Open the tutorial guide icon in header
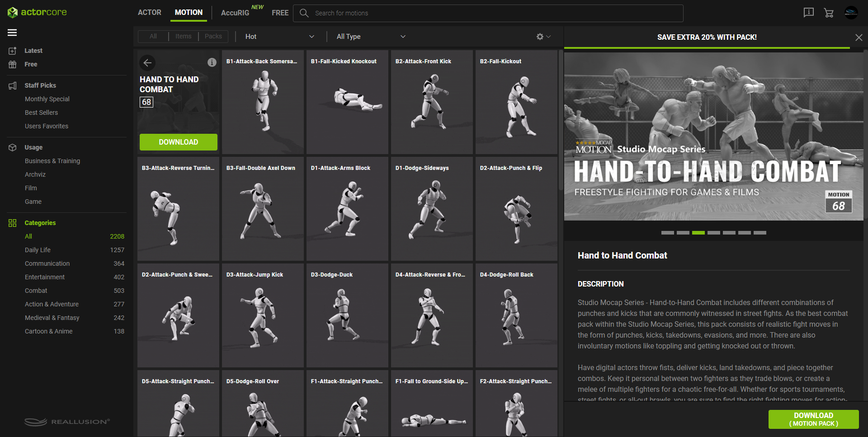868x437 pixels. point(808,13)
